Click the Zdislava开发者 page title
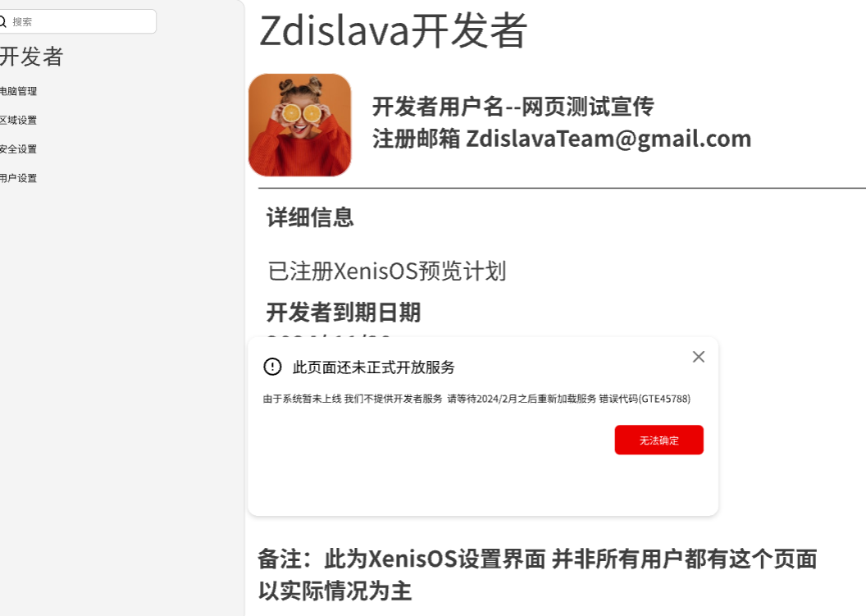 pos(394,30)
